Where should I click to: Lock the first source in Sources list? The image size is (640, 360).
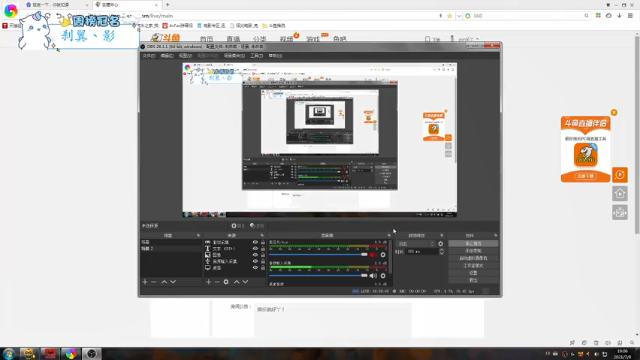[263, 242]
